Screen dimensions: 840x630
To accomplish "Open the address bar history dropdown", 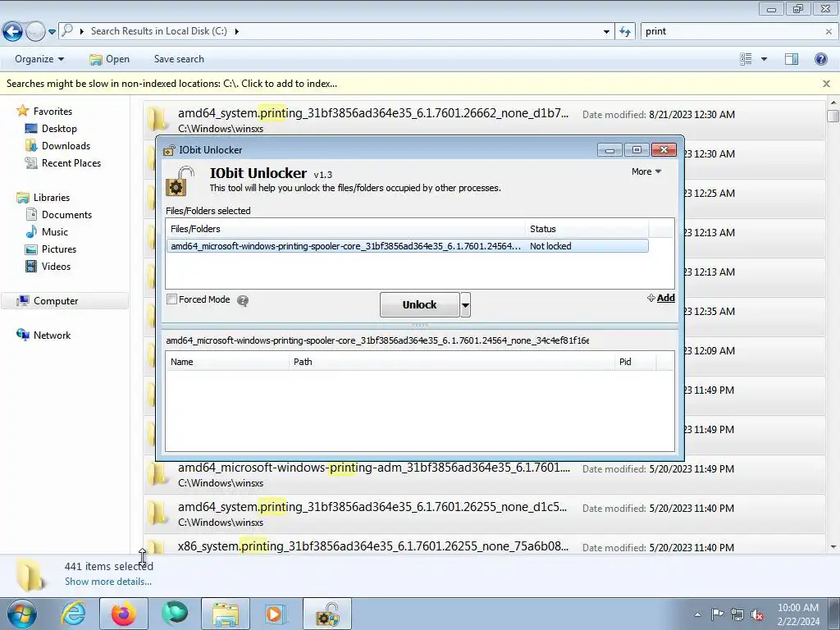I will pos(606,32).
